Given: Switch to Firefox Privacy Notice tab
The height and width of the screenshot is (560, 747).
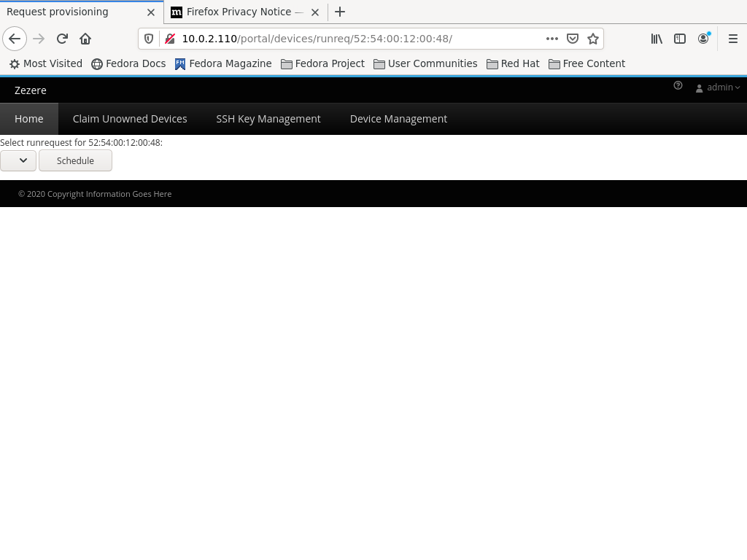Looking at the screenshot, I should (x=246, y=12).
